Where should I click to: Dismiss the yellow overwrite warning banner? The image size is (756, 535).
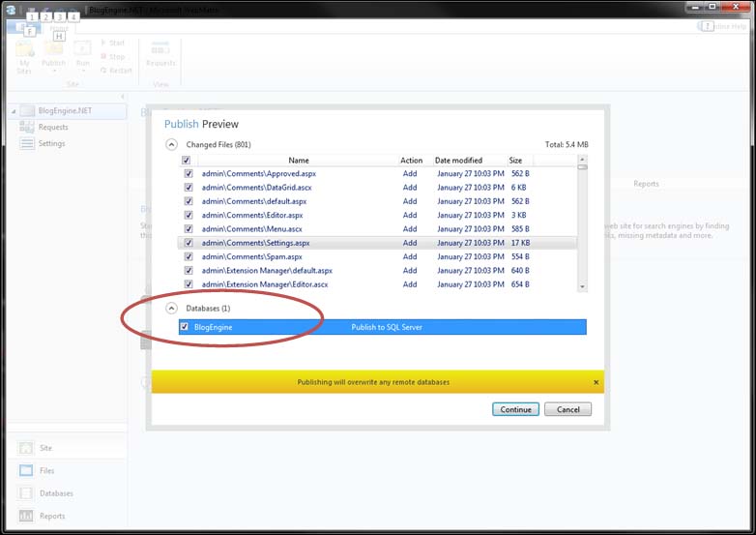tap(596, 382)
